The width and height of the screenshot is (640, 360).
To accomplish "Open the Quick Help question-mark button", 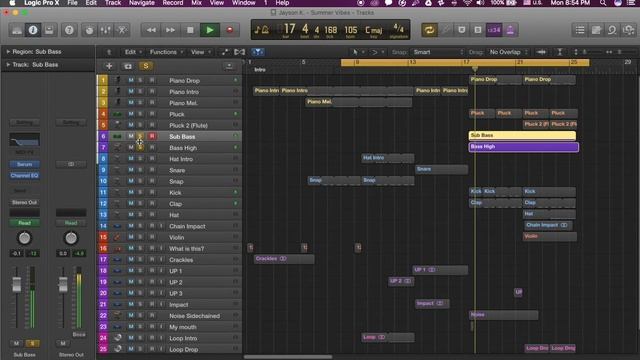I will point(69,30).
